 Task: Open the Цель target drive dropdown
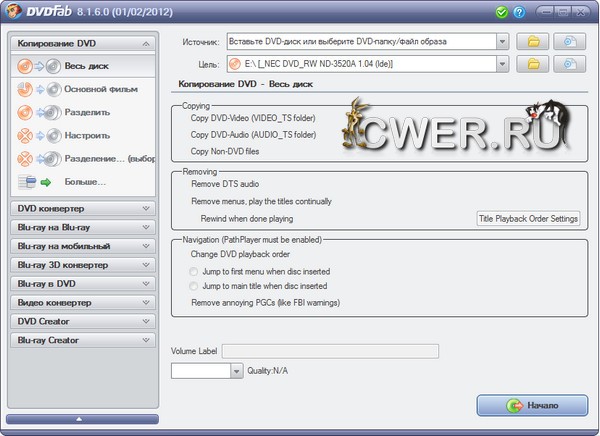[x=502, y=64]
